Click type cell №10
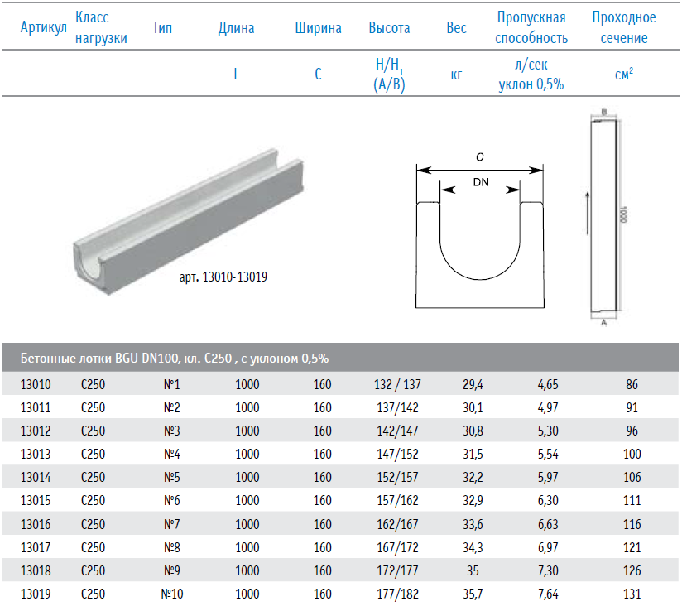This screenshot has height=616, width=682. tap(172, 594)
